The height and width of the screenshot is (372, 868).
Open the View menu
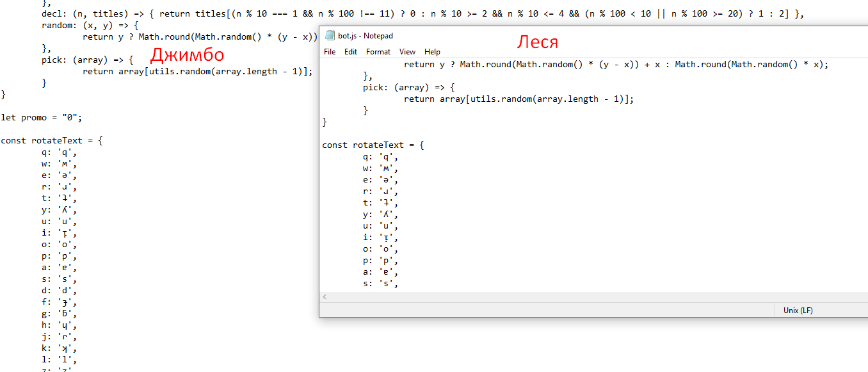point(407,52)
